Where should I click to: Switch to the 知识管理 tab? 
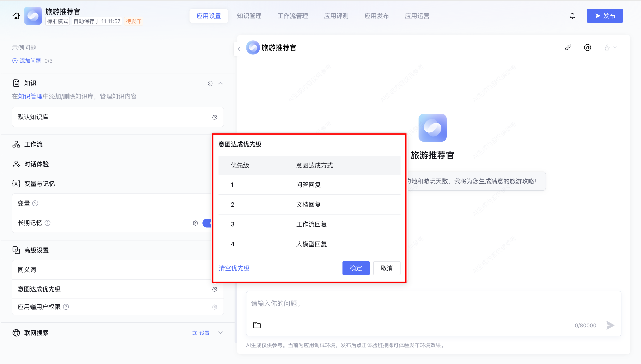coord(249,16)
